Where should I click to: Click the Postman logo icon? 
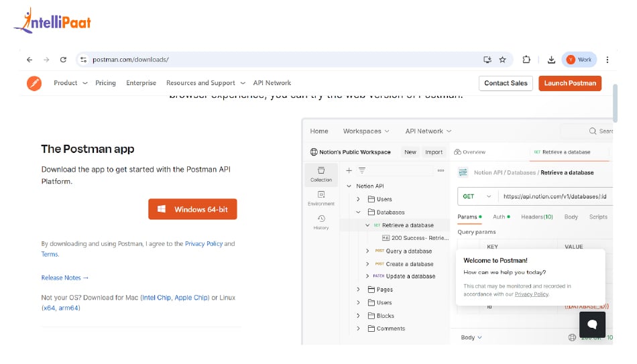coord(34,83)
